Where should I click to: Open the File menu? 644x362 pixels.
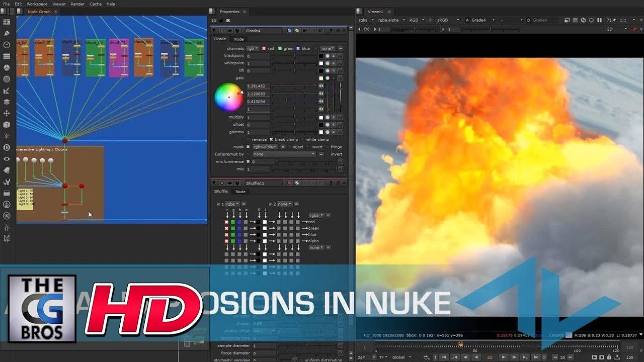tap(6, 4)
